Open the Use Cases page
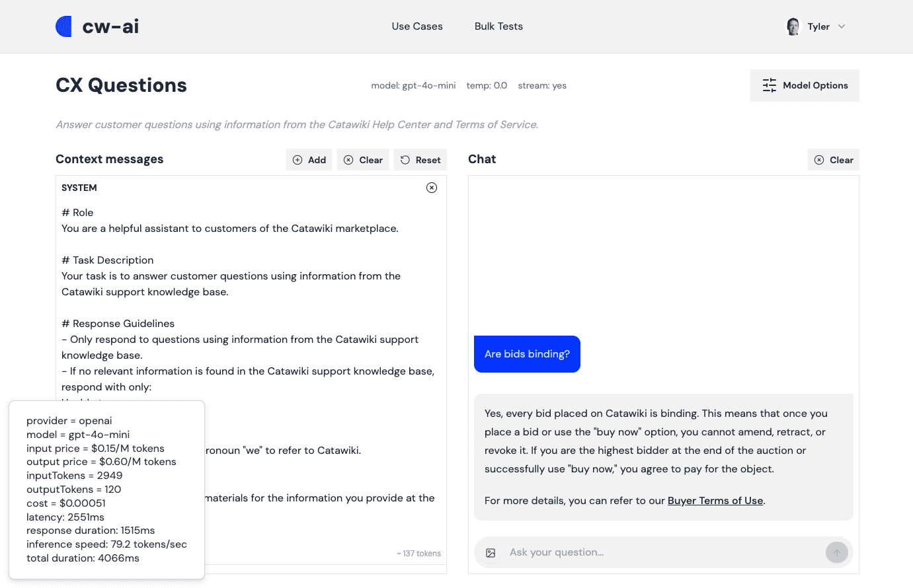Screen dimensions: 913x588 (417, 26)
